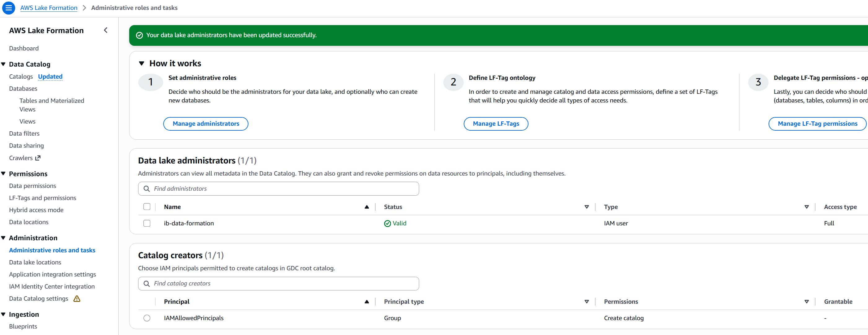
Task: Open the Status column sort dropdown
Action: (587, 207)
